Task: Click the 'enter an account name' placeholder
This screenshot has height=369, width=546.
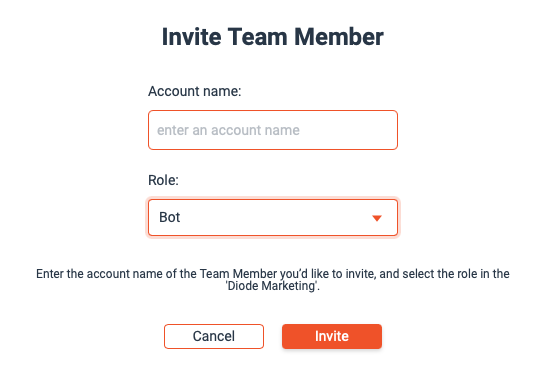Action: (228, 130)
